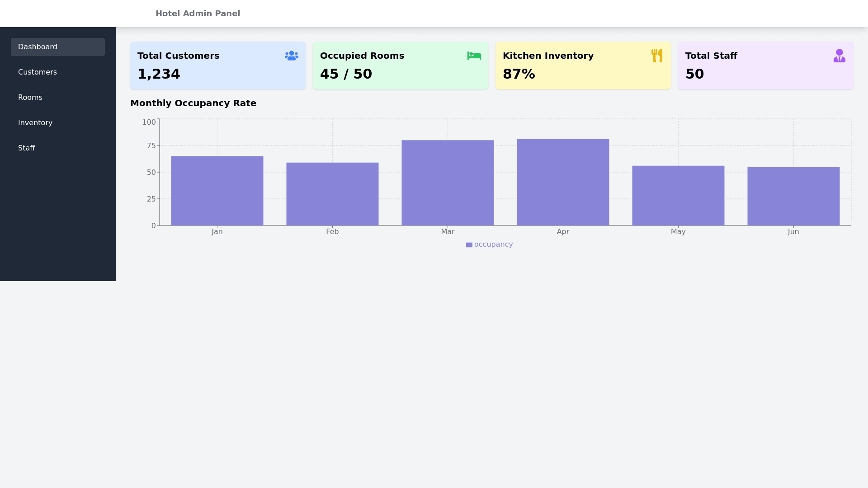The height and width of the screenshot is (488, 868).
Task: Click the Hotel Admin Panel title
Action: pos(198,14)
